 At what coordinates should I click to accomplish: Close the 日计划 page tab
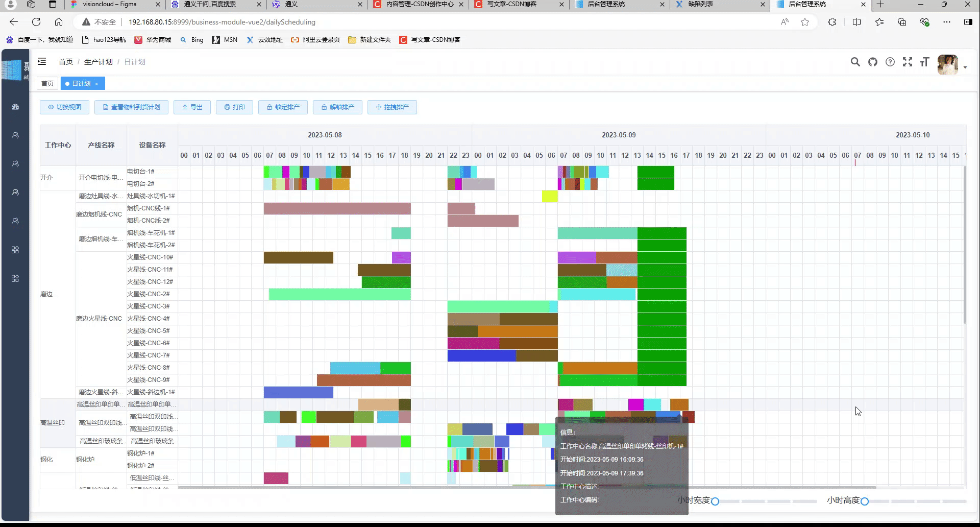(96, 84)
